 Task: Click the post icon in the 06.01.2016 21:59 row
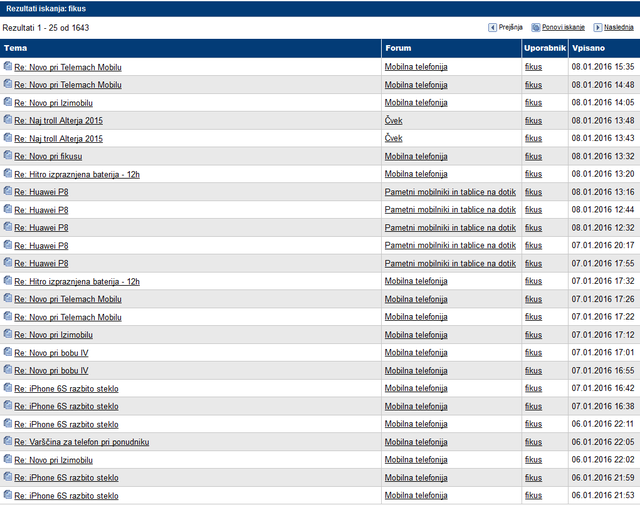[8, 476]
